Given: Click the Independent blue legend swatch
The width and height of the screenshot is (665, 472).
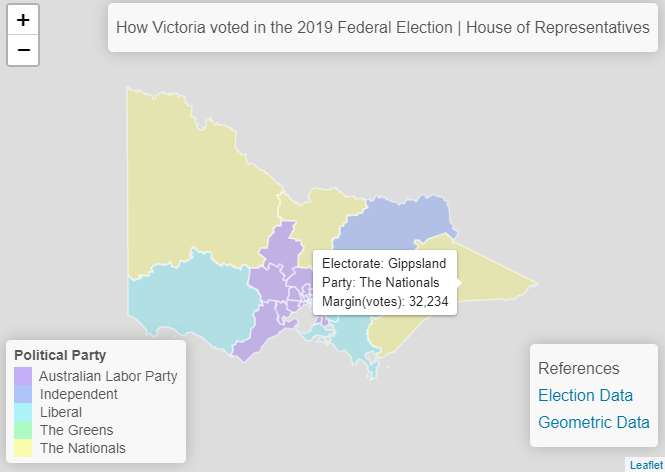Looking at the screenshot, I should (23, 395).
